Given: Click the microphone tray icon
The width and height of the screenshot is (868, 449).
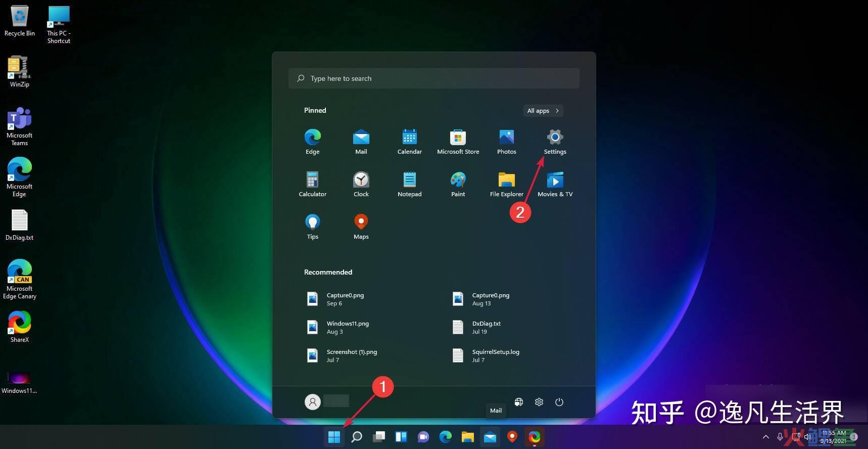Looking at the screenshot, I should pyautogui.click(x=780, y=437).
